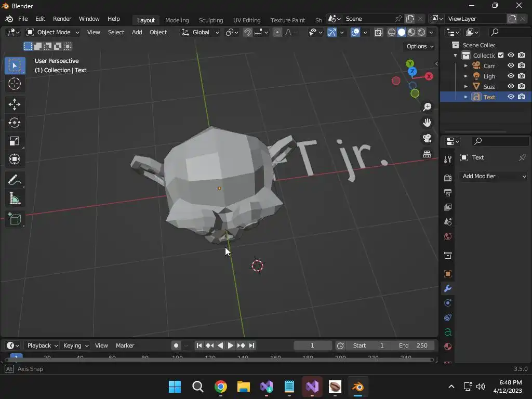Viewport: 532px width, 399px height.
Task: Open the Global transform orientation dropdown
Action: (200, 32)
